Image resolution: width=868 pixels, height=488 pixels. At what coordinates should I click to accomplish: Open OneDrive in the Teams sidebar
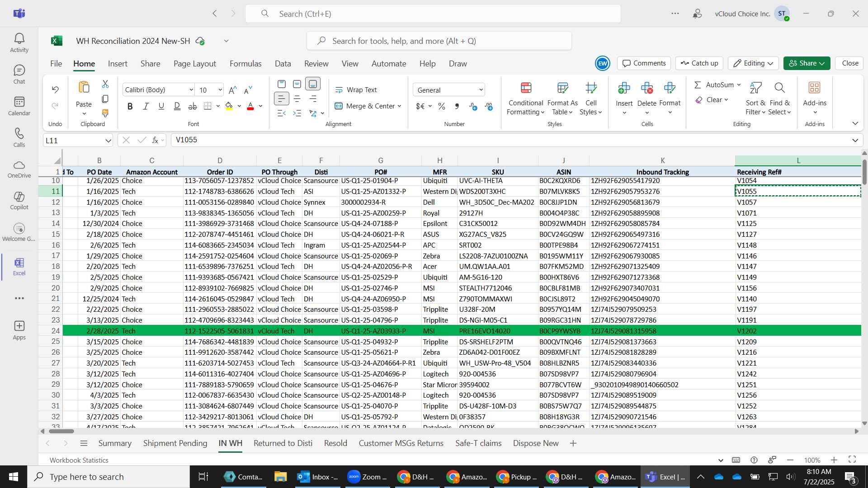pyautogui.click(x=19, y=169)
